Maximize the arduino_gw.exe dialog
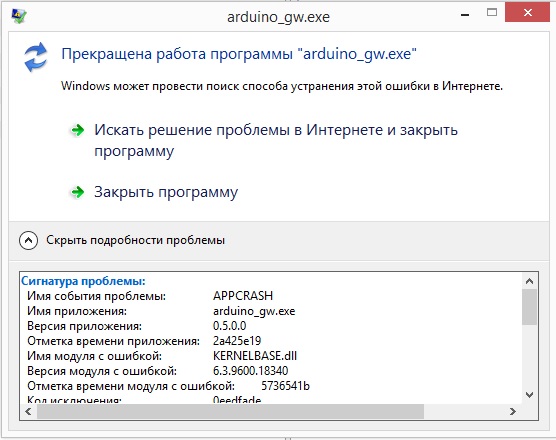This screenshot has height=440, width=556. 492,13
